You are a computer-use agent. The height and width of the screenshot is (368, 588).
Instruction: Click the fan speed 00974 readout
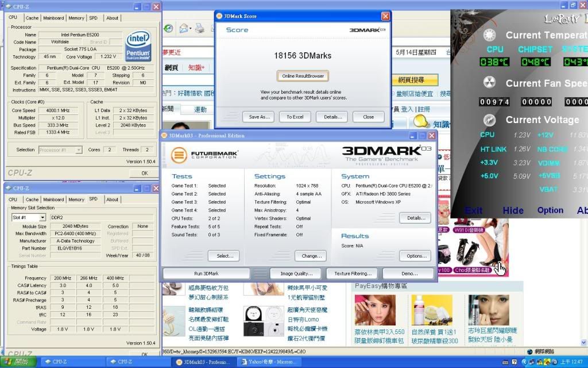(494, 102)
